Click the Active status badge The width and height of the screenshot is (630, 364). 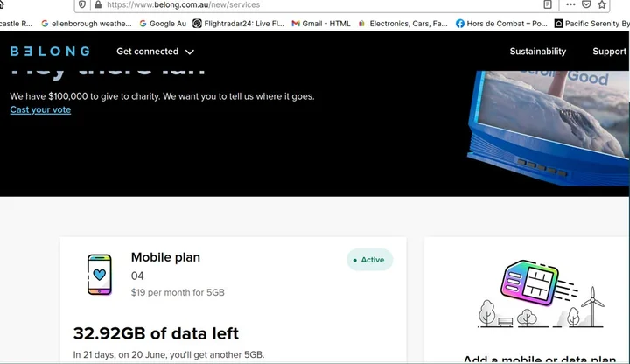pyautogui.click(x=369, y=260)
